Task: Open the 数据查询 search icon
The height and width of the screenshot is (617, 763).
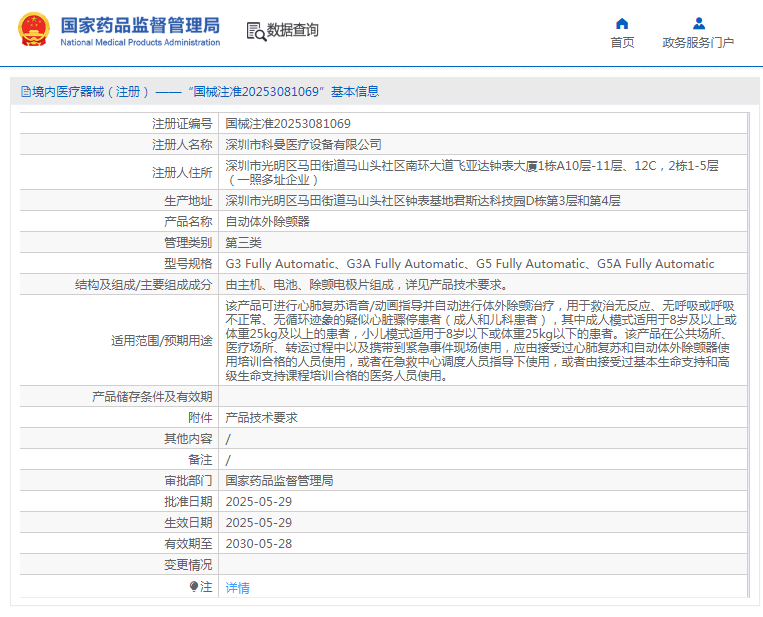Action: coord(256,31)
